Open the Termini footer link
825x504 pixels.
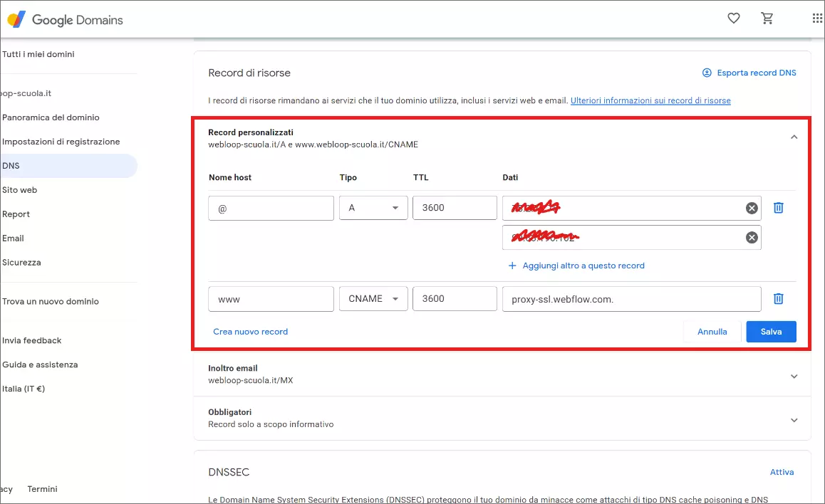point(42,489)
